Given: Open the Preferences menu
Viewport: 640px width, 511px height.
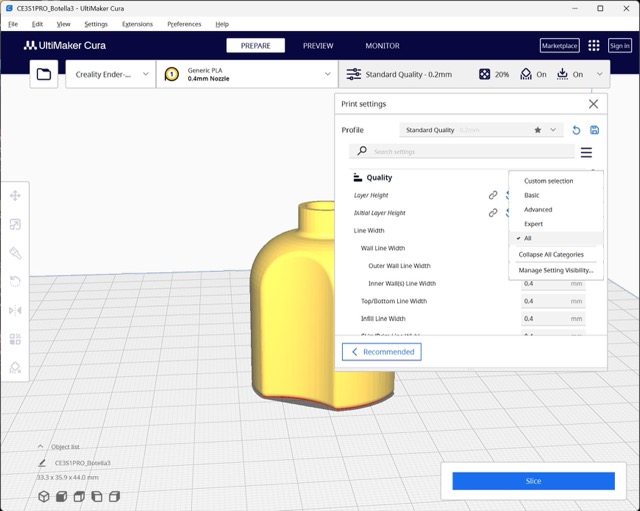Looking at the screenshot, I should (x=184, y=24).
